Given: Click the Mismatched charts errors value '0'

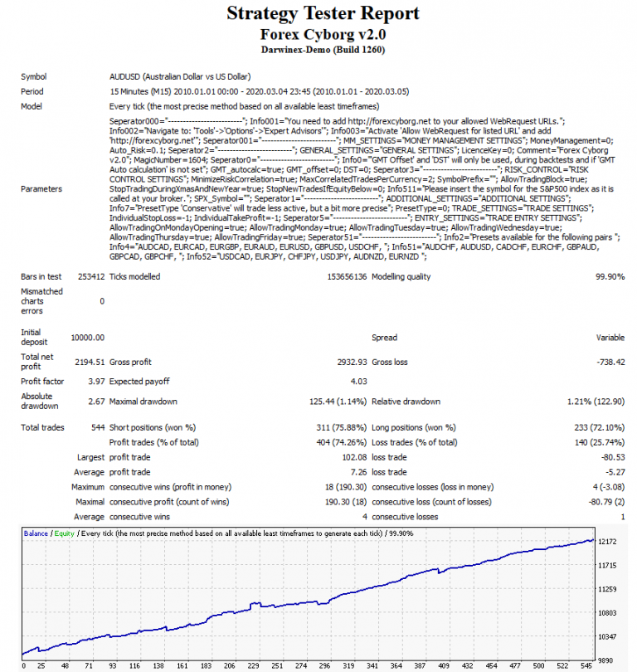Looking at the screenshot, I should [x=102, y=301].
